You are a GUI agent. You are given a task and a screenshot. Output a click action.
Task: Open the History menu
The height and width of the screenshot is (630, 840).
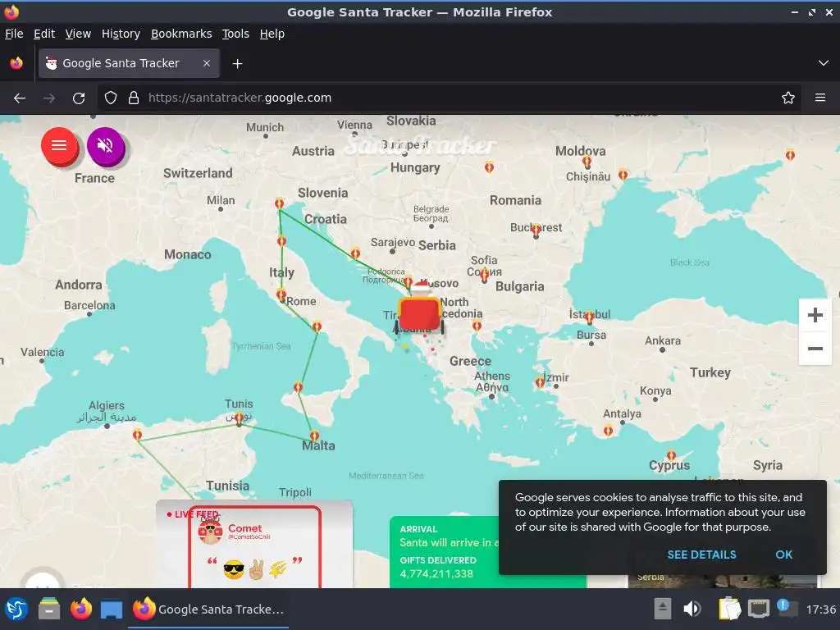121,34
